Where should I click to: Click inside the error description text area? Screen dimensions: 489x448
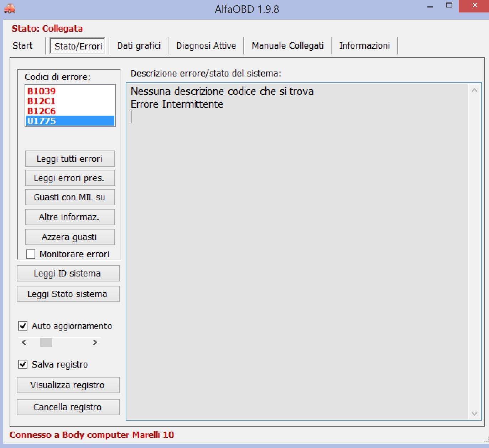tap(297, 249)
